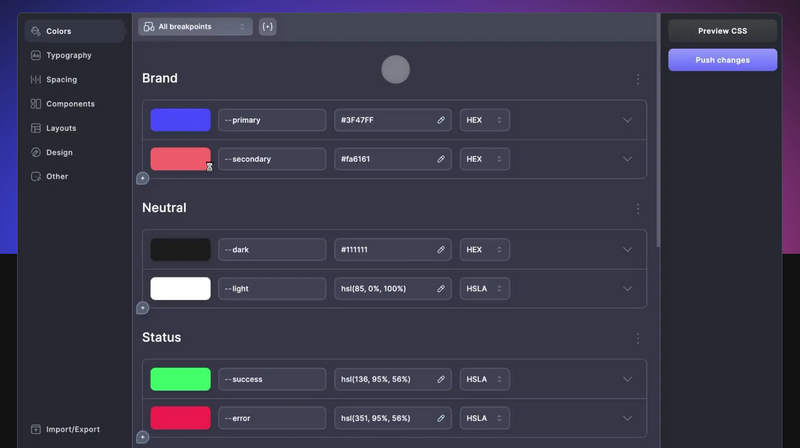Edit the hsl(85, 0%, 100%) value field

pos(392,289)
